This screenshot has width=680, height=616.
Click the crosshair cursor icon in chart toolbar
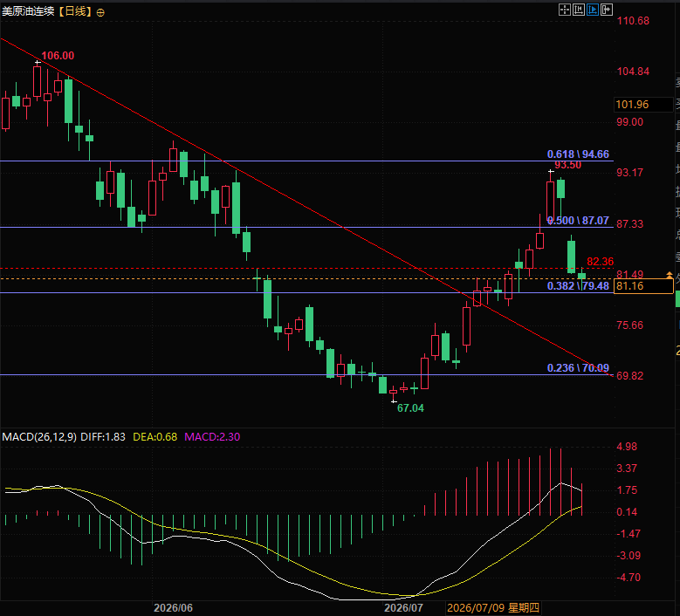(564, 10)
